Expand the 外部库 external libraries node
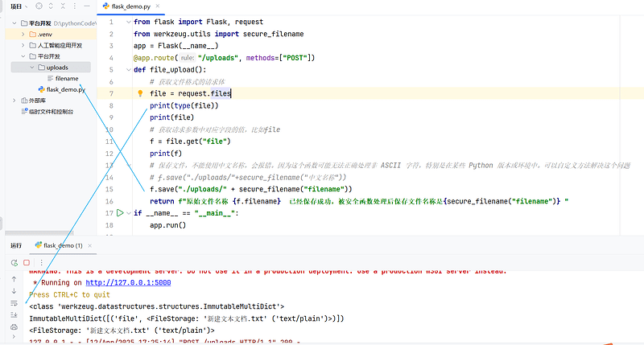Viewport: 644px width, 345px height. [x=14, y=101]
